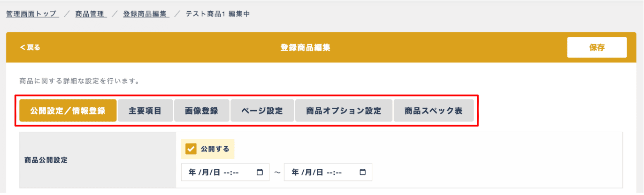Click the 年 segment in the start date field

192,172
